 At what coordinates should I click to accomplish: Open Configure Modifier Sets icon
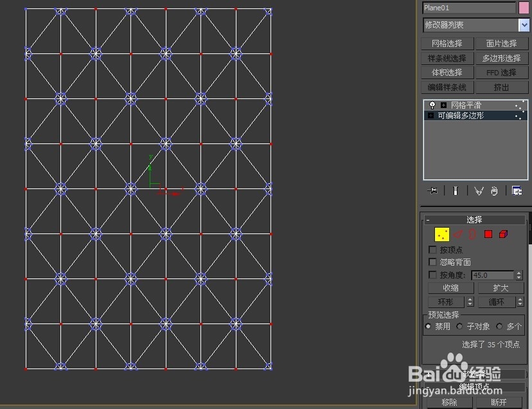pos(517,190)
